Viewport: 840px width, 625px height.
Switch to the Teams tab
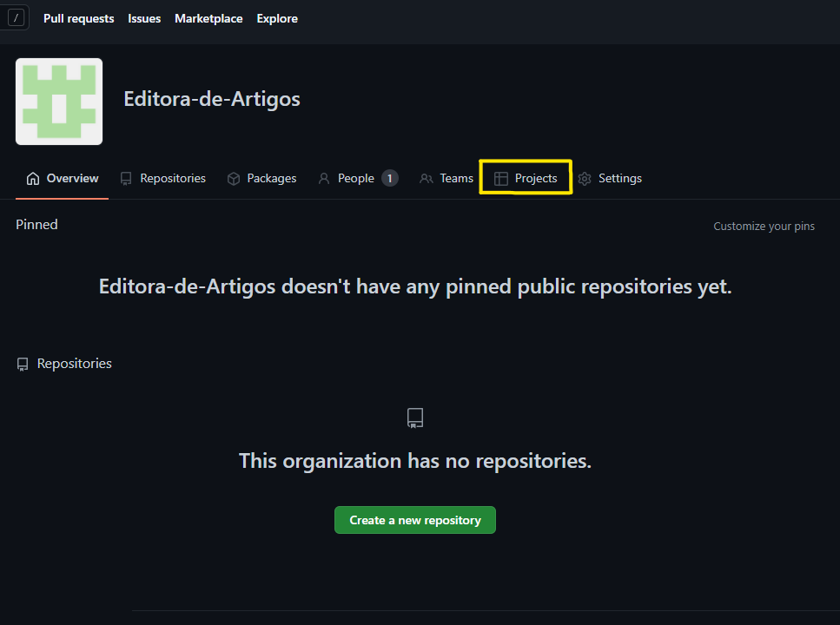click(x=446, y=178)
